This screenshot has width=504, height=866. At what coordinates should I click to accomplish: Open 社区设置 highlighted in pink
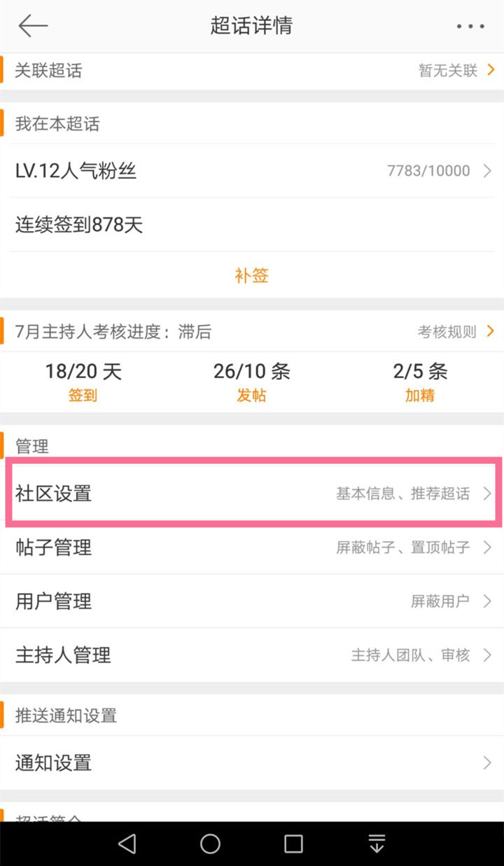tap(252, 493)
